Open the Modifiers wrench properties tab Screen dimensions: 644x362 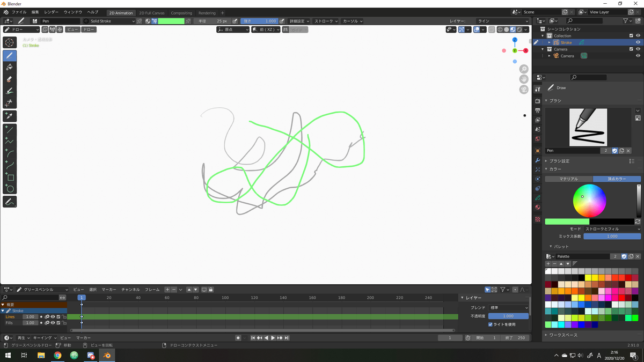coord(537,160)
